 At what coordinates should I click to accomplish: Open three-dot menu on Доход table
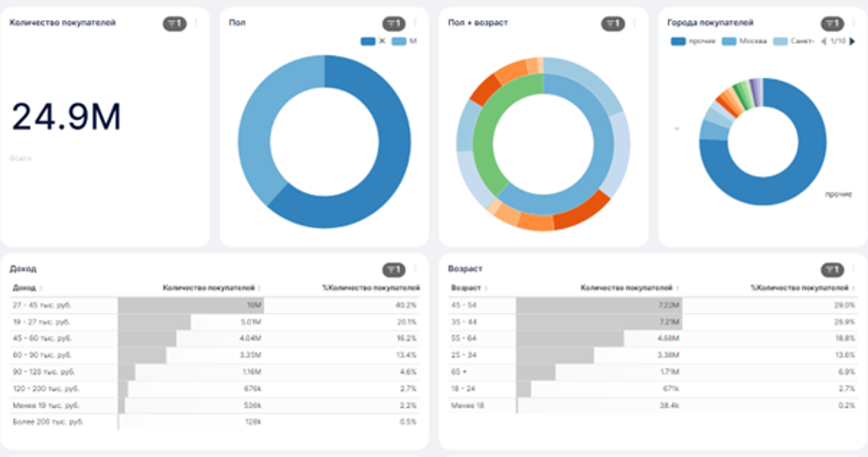(415, 269)
